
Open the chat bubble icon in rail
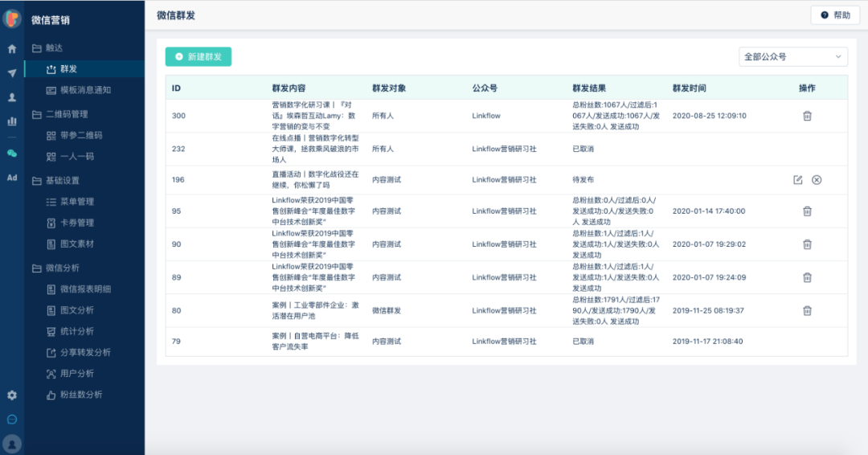click(x=11, y=420)
